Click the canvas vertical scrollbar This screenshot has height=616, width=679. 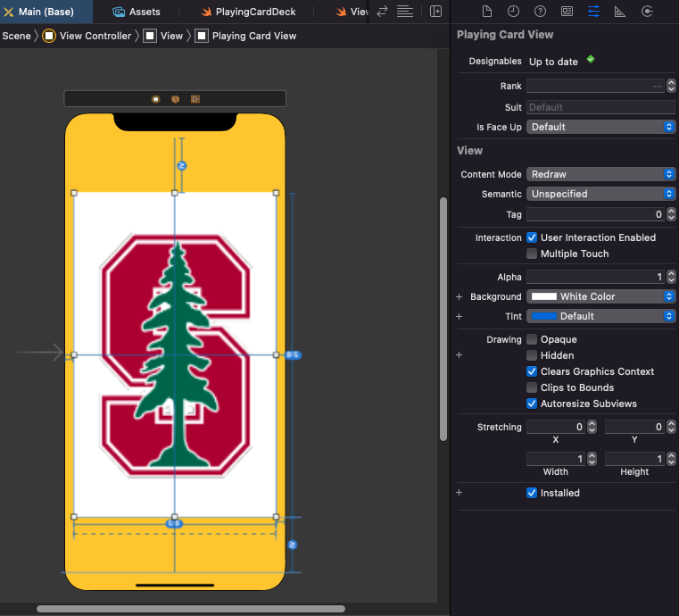pos(443,320)
